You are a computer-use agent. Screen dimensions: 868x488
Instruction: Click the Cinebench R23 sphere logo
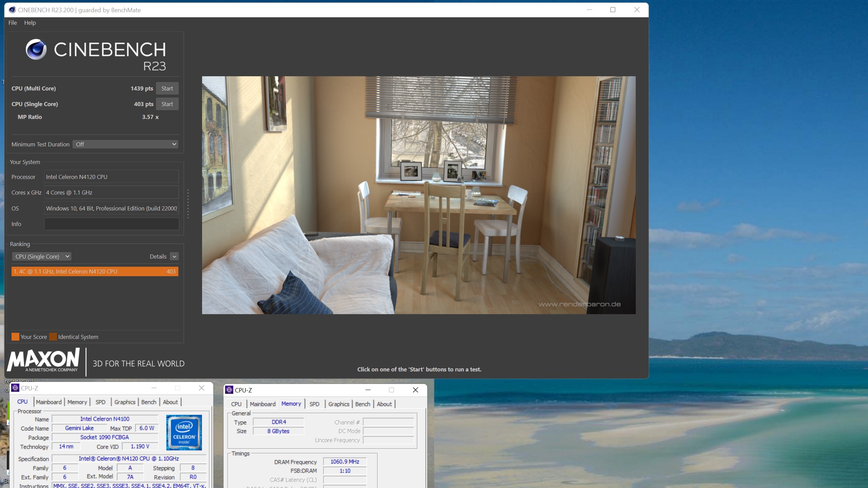36,49
